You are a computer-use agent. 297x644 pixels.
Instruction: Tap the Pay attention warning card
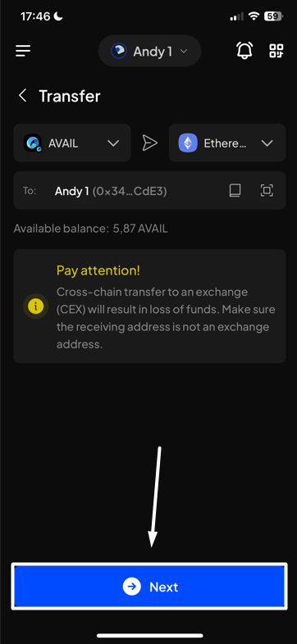[x=149, y=306]
